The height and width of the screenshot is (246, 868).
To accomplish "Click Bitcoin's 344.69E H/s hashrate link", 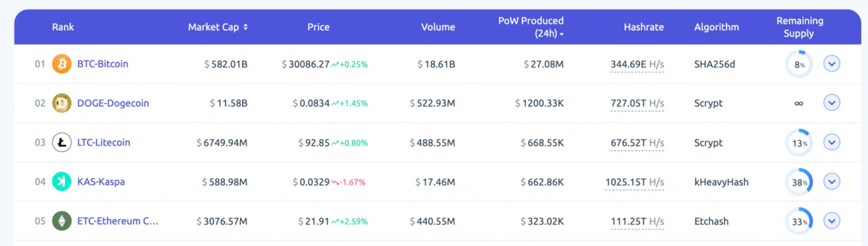I will [x=637, y=65].
